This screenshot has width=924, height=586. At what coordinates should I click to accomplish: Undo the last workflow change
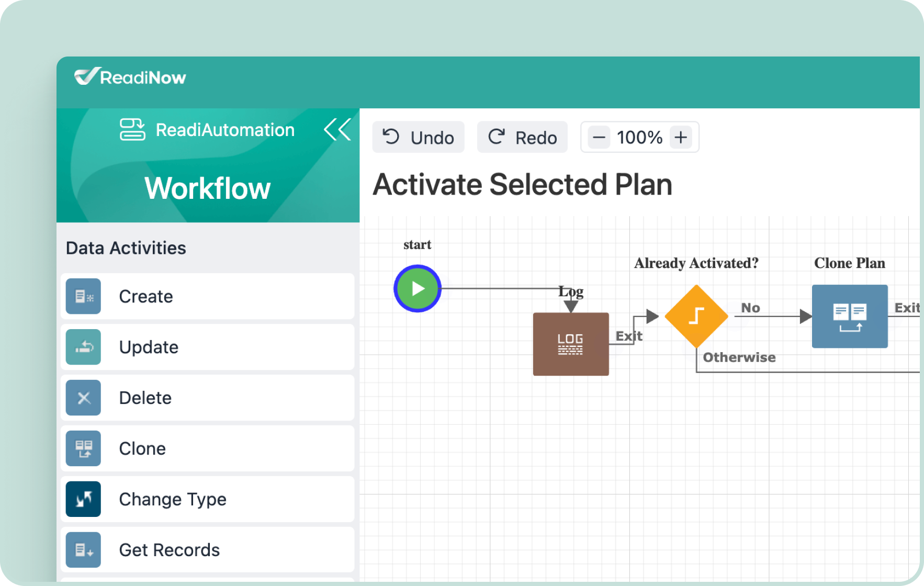pos(418,138)
